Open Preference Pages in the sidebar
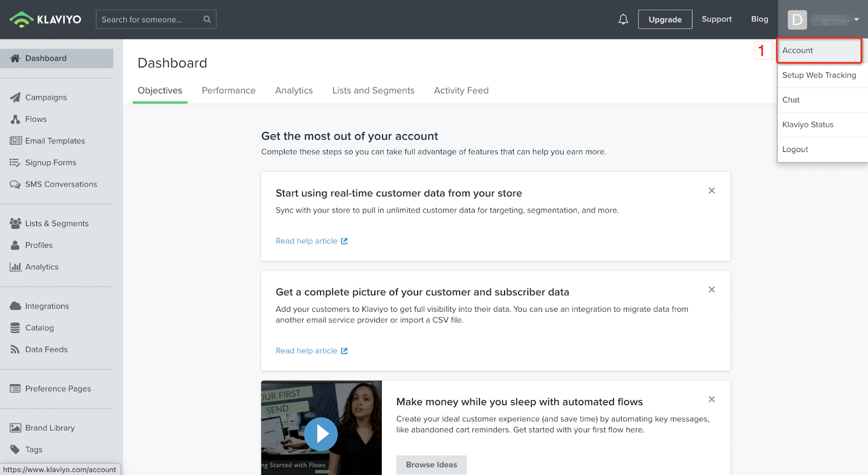868x475 pixels. 58,389
